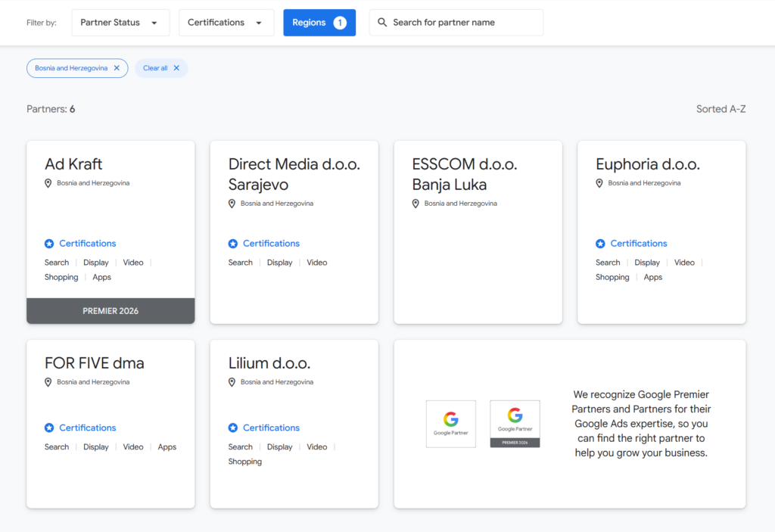The image size is (775, 532).
Task: Open the Regions filter button
Action: pos(319,23)
